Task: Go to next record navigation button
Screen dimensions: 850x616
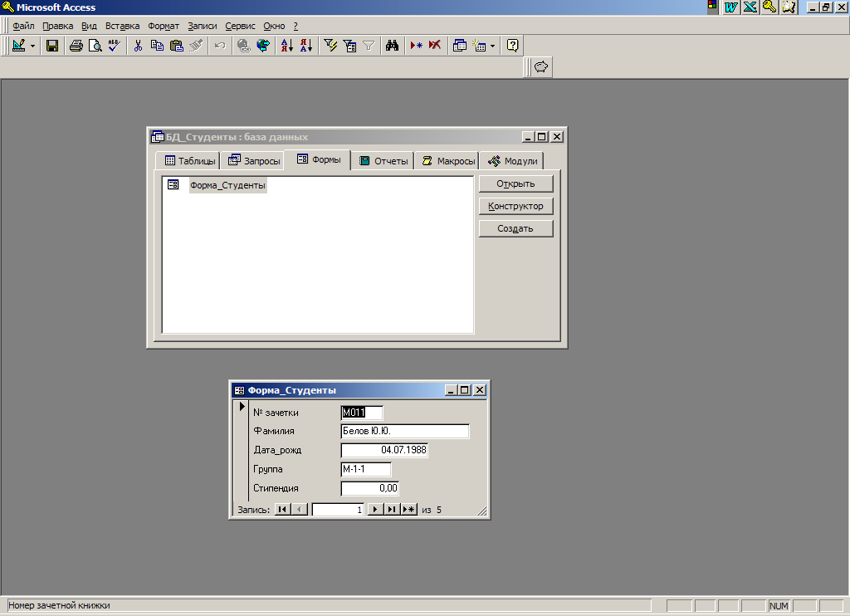Action: (x=375, y=510)
